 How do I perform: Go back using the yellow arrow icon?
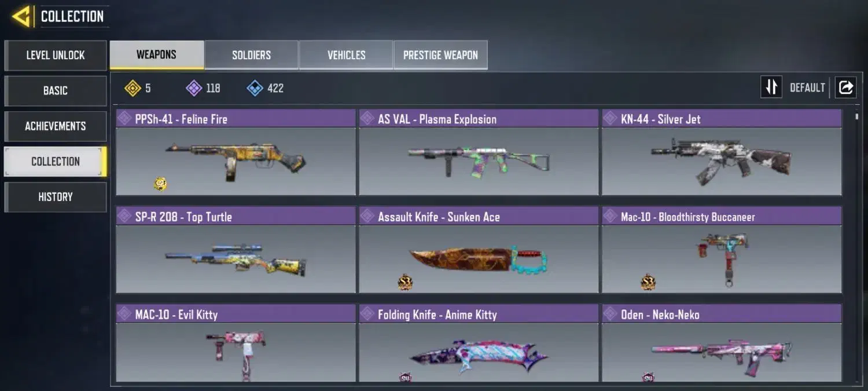21,16
